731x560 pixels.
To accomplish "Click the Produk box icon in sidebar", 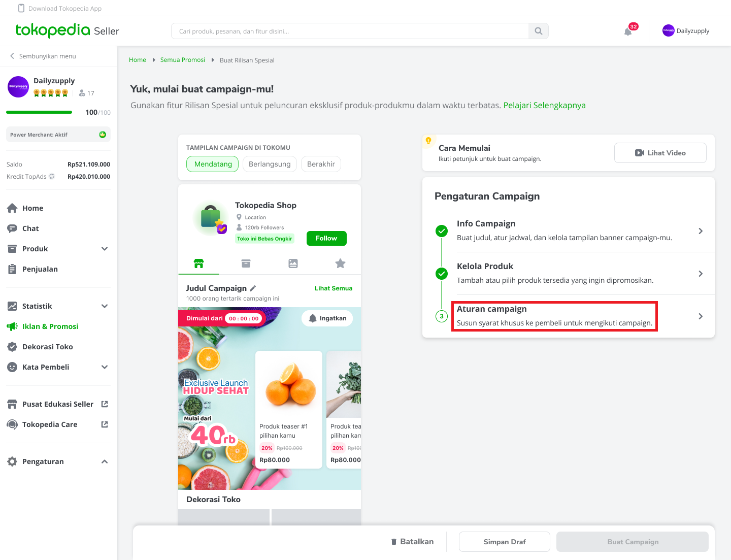I will [x=12, y=249].
